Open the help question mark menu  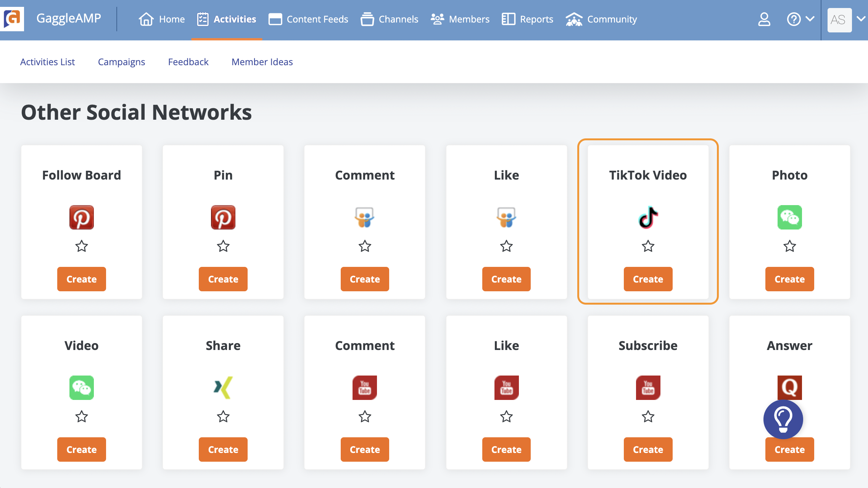[800, 19]
